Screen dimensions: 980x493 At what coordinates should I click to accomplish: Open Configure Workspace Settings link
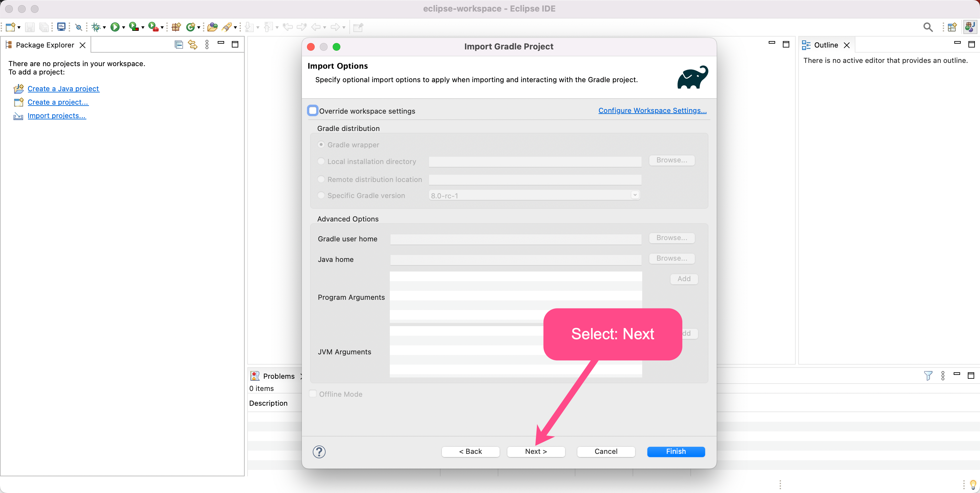[x=652, y=110]
